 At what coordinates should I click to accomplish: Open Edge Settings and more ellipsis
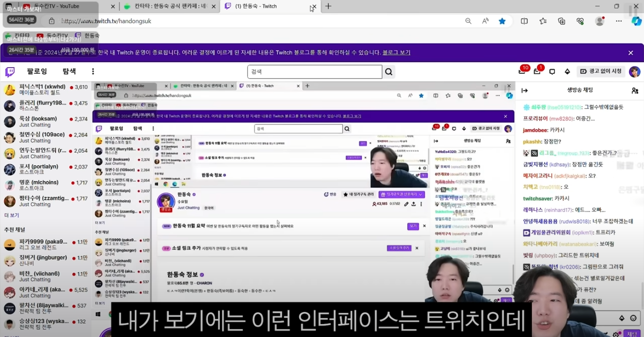click(619, 21)
